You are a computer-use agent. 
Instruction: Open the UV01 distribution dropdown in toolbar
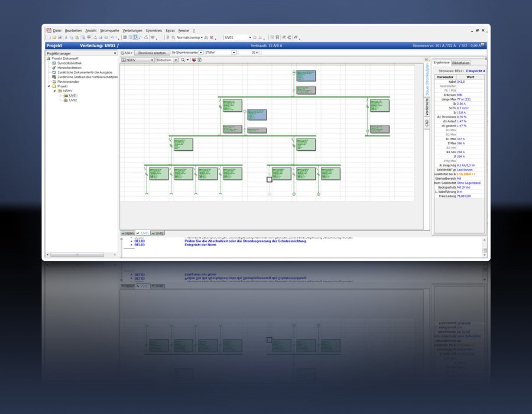pyautogui.click(x=250, y=38)
